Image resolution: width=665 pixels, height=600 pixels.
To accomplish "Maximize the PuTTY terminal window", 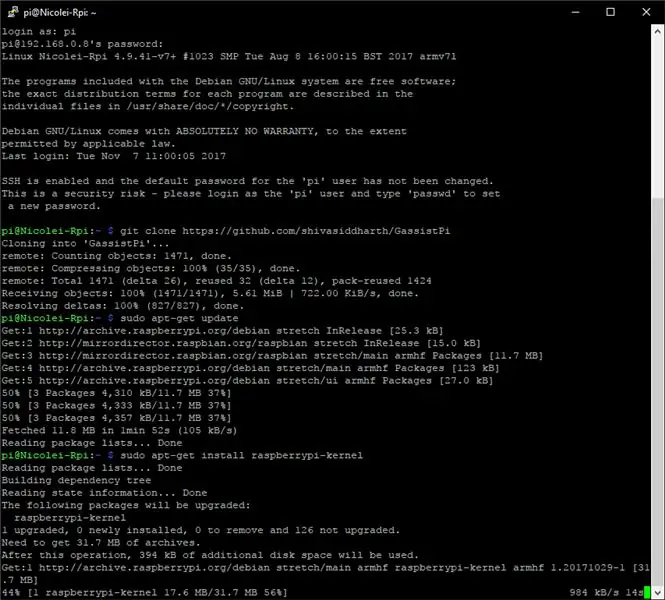I will 610,12.
